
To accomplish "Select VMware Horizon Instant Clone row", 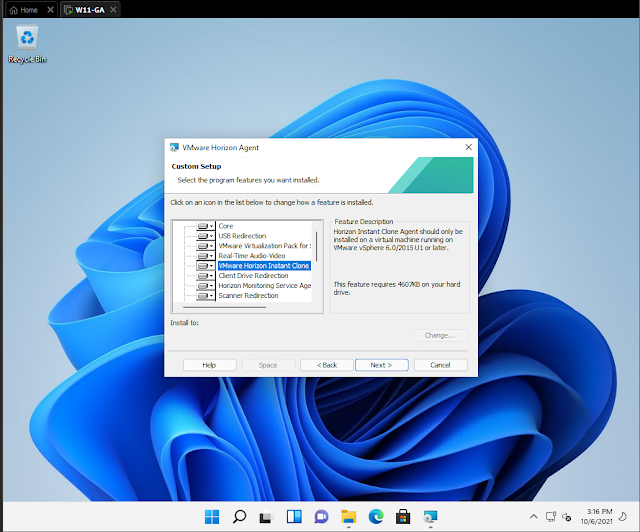I will 264,266.
